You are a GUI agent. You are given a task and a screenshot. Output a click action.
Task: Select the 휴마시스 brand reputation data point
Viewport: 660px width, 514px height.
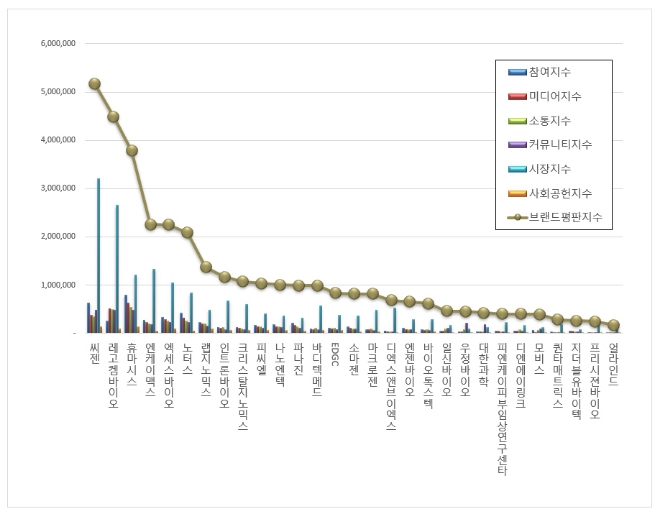tap(131, 150)
